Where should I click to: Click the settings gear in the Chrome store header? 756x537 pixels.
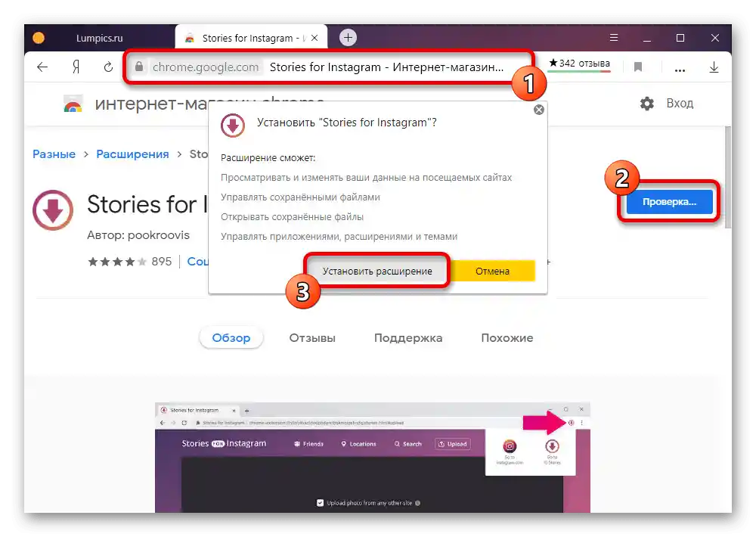coord(647,104)
